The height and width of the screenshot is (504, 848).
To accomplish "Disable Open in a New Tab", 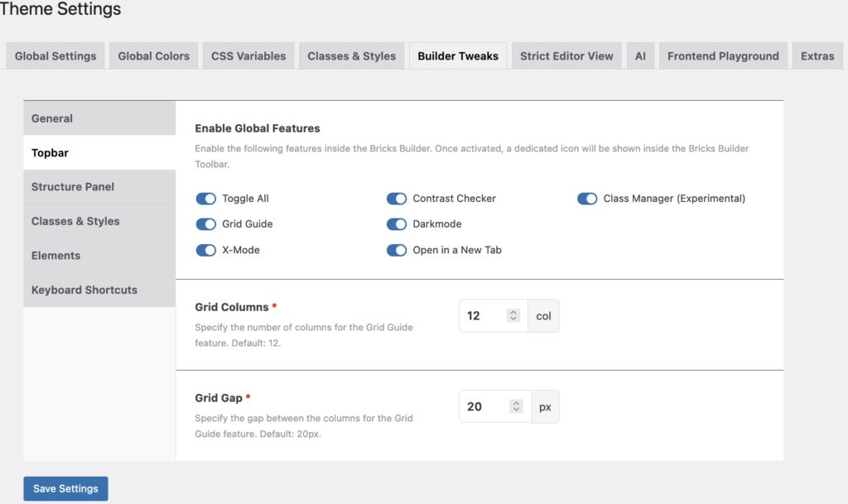I will pos(397,250).
